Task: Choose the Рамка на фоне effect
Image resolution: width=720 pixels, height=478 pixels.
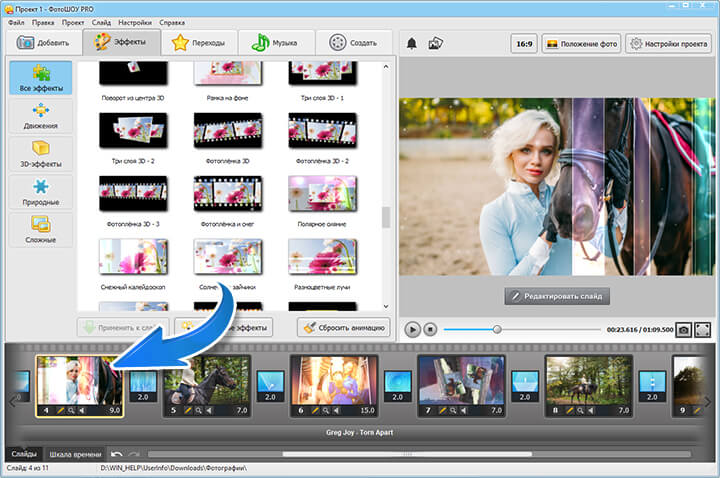Action: [228, 73]
